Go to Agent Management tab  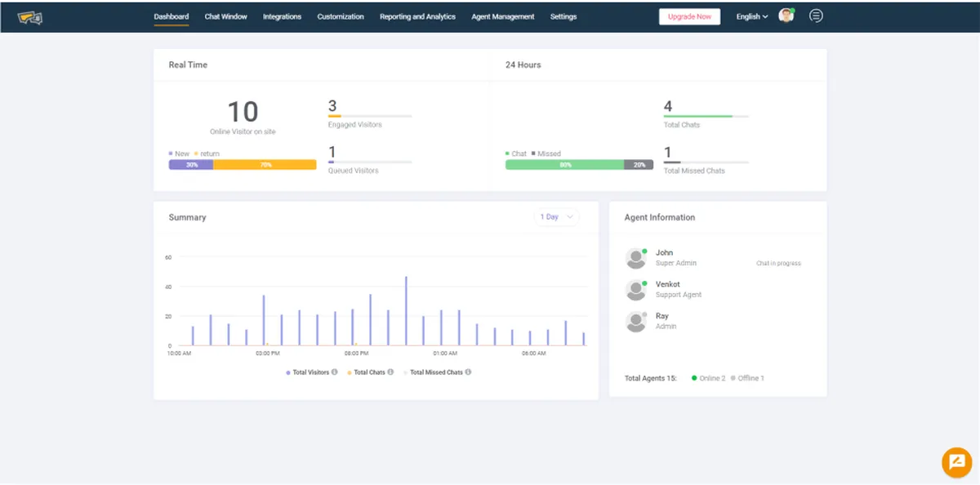(x=503, y=16)
